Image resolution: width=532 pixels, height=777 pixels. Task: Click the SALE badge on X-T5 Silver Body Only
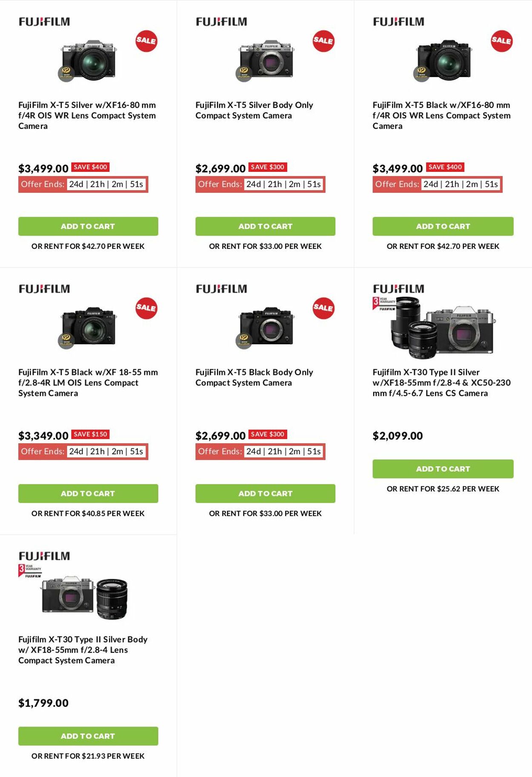click(323, 41)
